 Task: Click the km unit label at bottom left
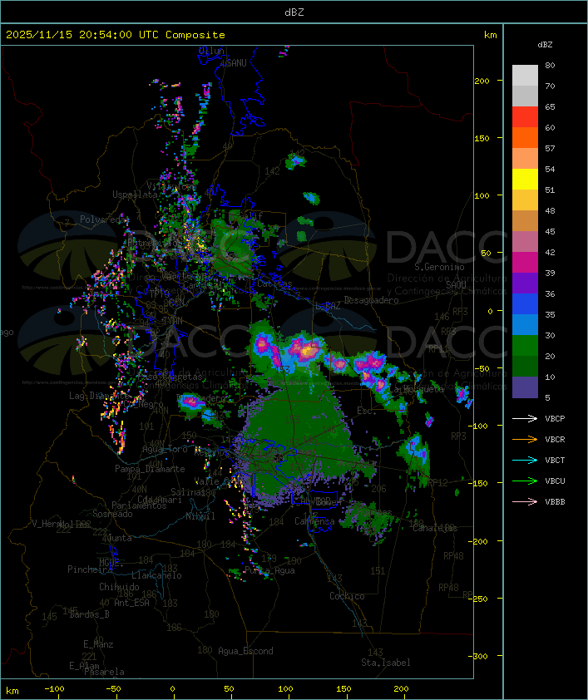click(12, 691)
